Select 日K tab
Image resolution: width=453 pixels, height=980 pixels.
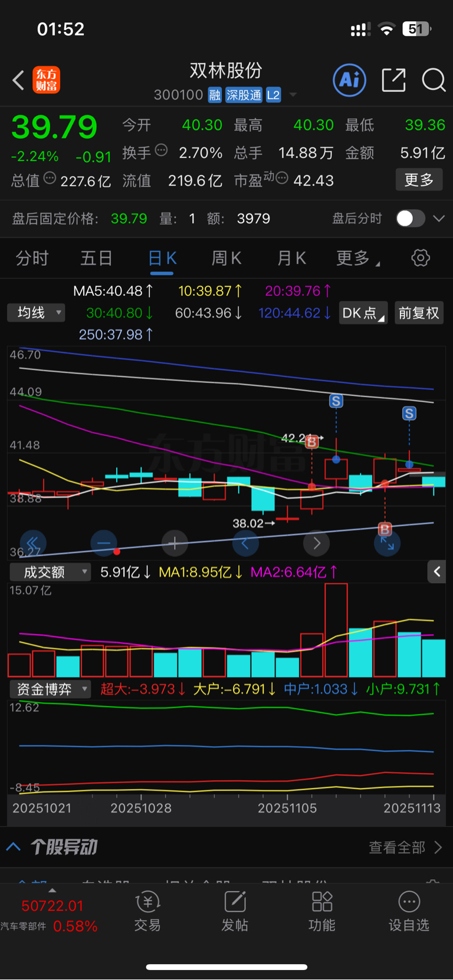point(162,258)
